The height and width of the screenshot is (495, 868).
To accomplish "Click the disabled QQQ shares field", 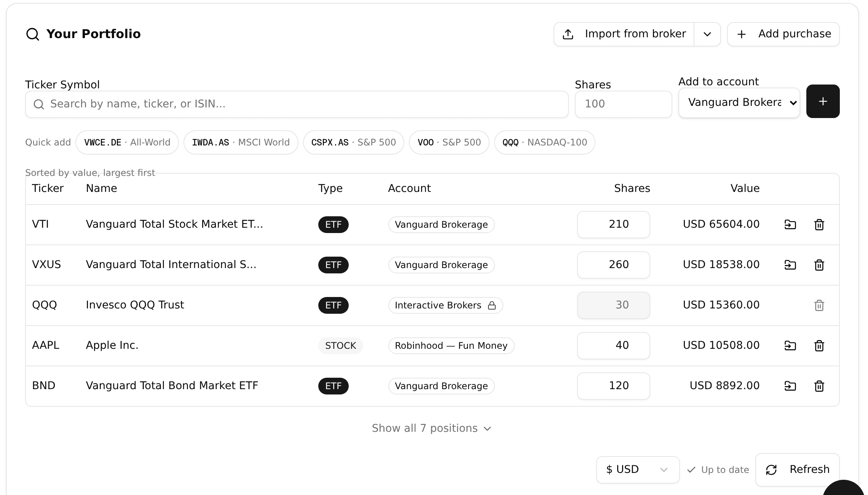I will tap(613, 305).
